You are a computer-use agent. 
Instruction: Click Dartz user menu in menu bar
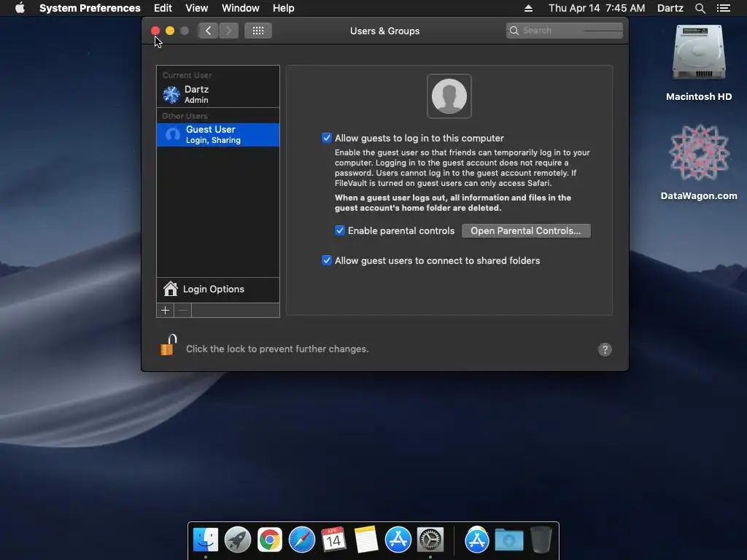click(x=670, y=8)
